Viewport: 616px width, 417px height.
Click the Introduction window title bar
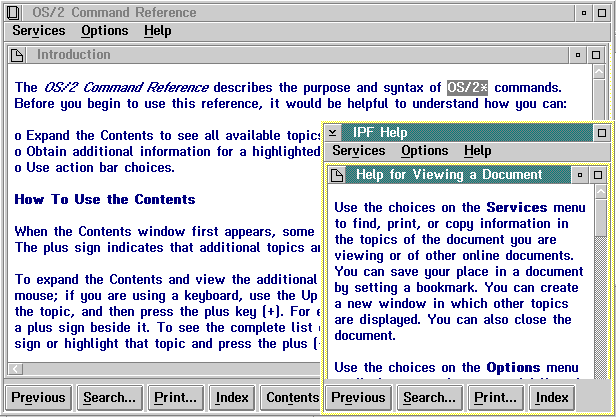click(x=297, y=55)
